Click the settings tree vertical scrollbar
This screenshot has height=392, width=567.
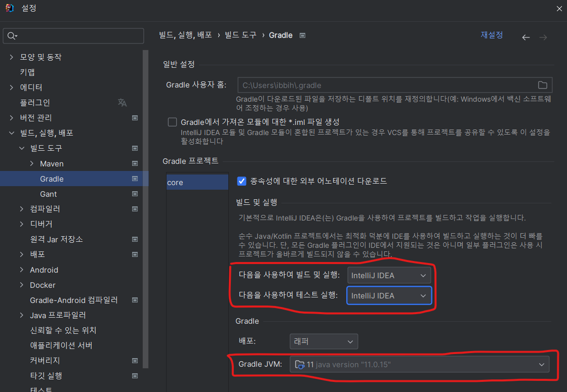(146, 209)
